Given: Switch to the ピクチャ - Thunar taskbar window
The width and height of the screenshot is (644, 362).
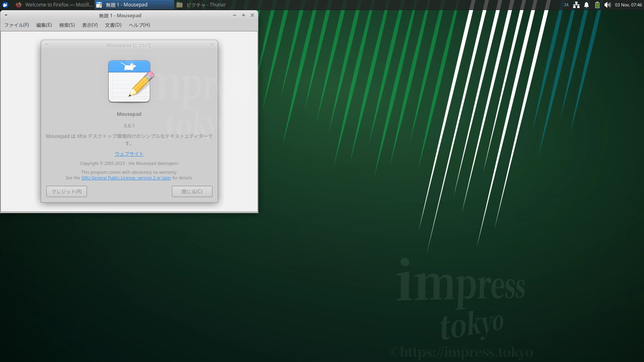Looking at the screenshot, I should tap(215, 5).
